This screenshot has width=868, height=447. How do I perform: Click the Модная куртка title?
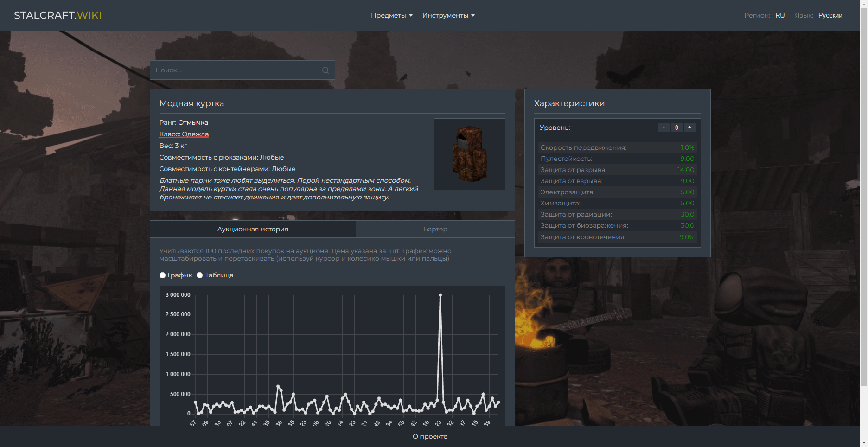pyautogui.click(x=191, y=103)
